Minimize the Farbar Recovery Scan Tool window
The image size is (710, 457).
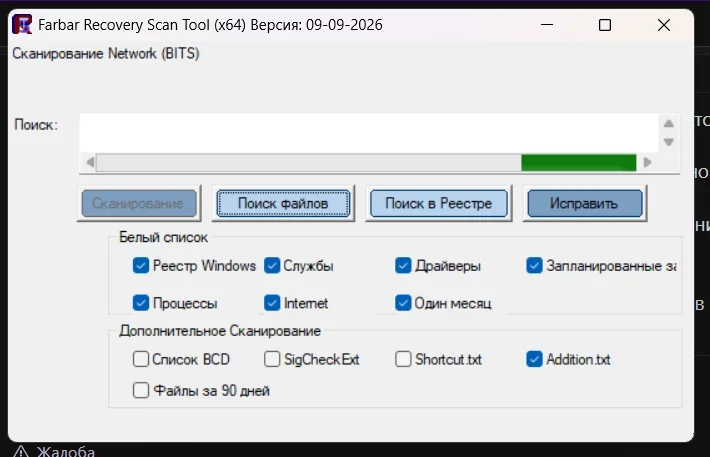click(547, 24)
